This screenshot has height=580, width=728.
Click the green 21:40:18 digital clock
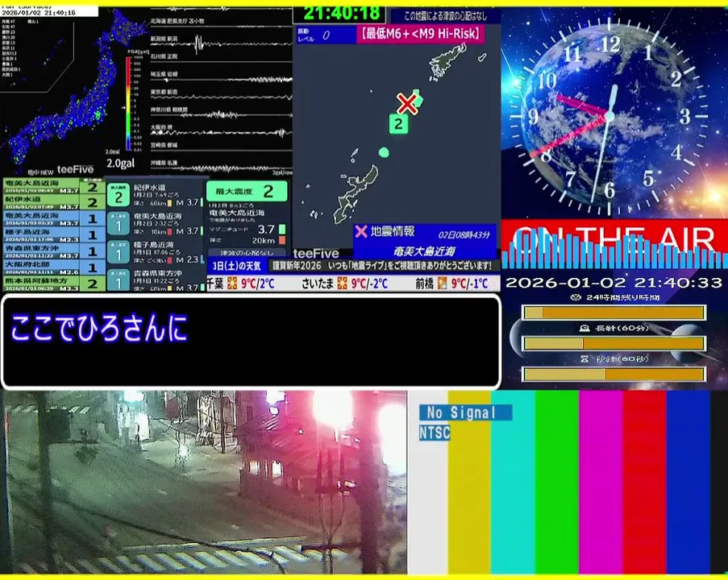[x=341, y=14]
